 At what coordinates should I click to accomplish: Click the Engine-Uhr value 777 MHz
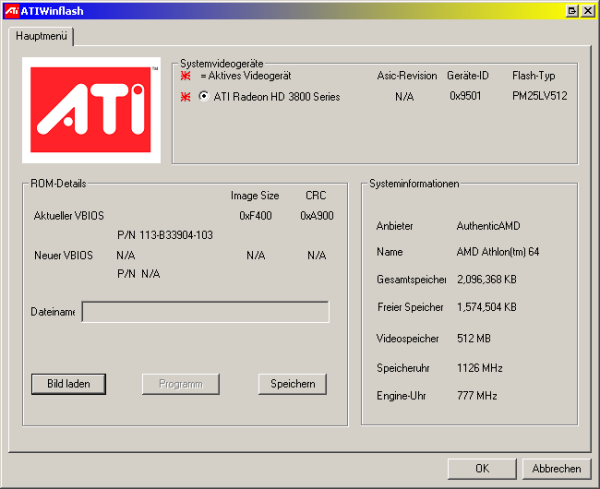[x=477, y=396]
